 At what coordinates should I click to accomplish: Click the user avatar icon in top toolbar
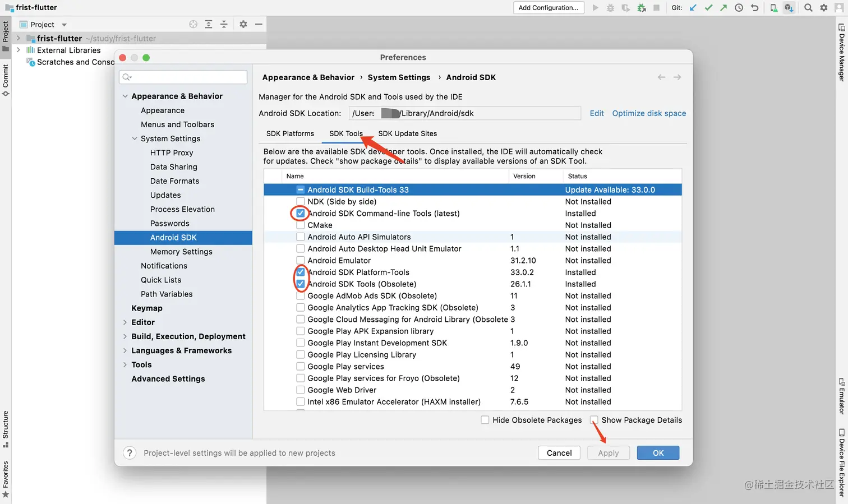838,8
